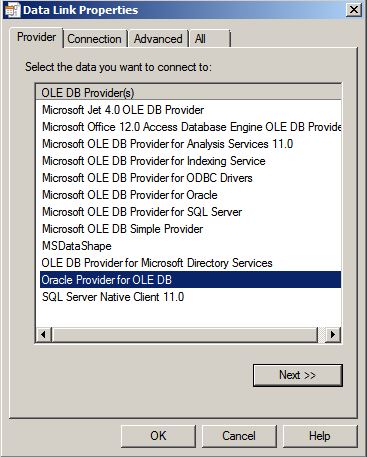Select the Provider tab
The width and height of the screenshot is (367, 457).
click(x=36, y=37)
